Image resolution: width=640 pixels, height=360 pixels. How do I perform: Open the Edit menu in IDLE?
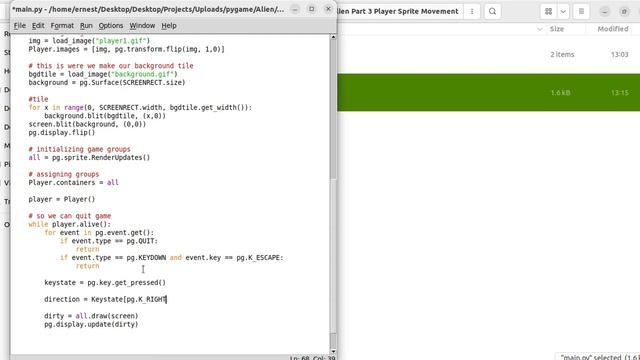38,26
